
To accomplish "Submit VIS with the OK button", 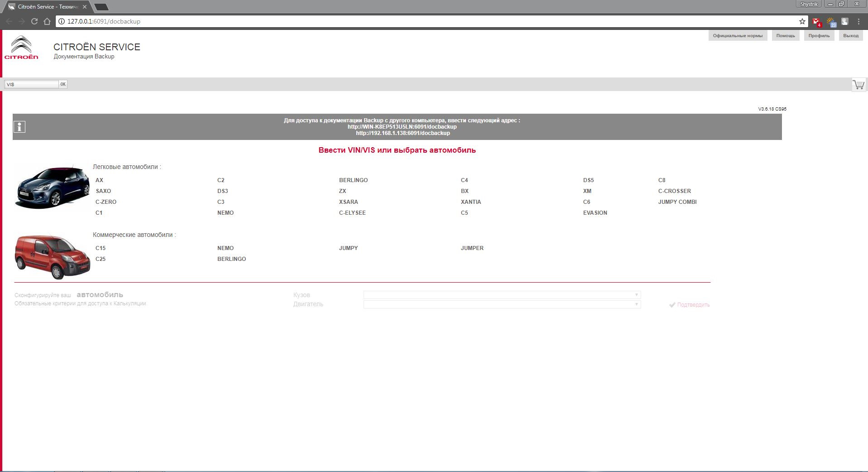I will 63,84.
